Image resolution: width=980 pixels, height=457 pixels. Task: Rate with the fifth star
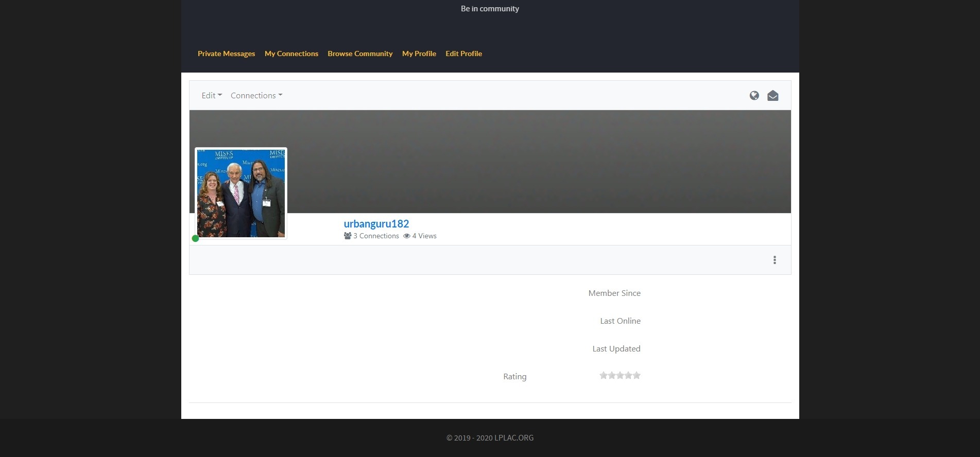(637, 375)
